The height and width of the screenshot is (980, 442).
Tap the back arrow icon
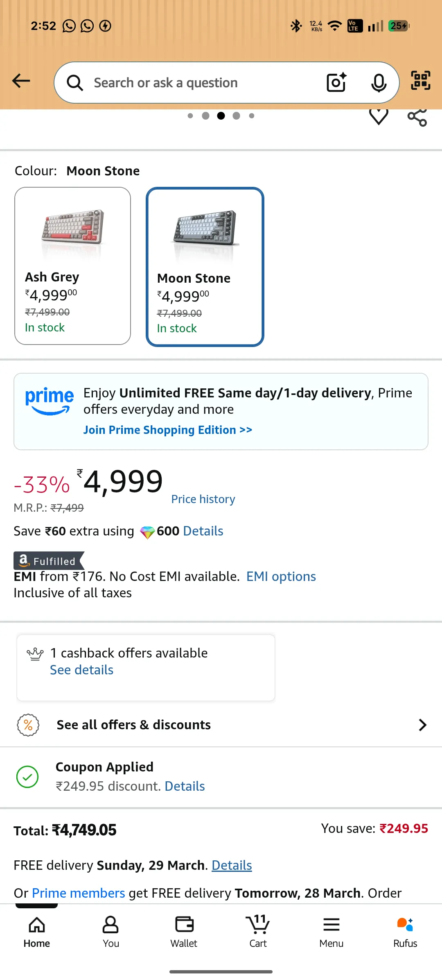click(21, 81)
